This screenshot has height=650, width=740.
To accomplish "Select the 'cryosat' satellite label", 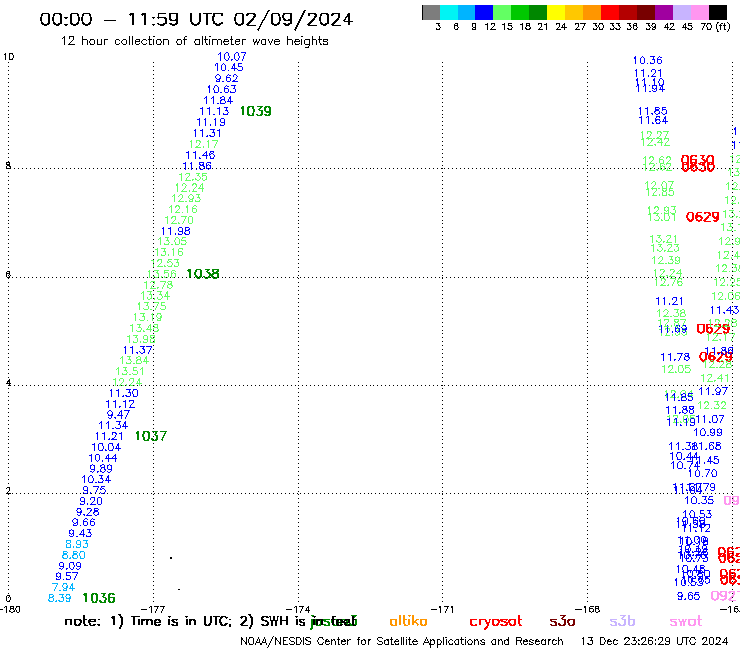I will [x=496, y=622].
